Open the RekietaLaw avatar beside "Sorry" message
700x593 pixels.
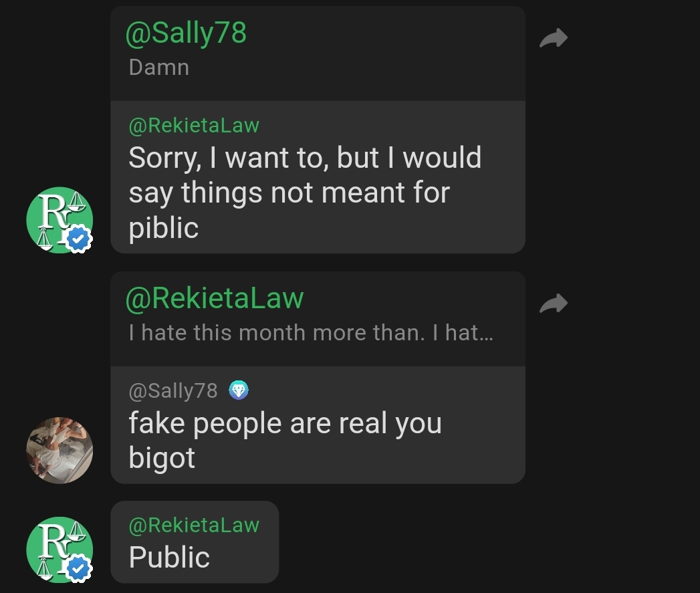tap(60, 220)
